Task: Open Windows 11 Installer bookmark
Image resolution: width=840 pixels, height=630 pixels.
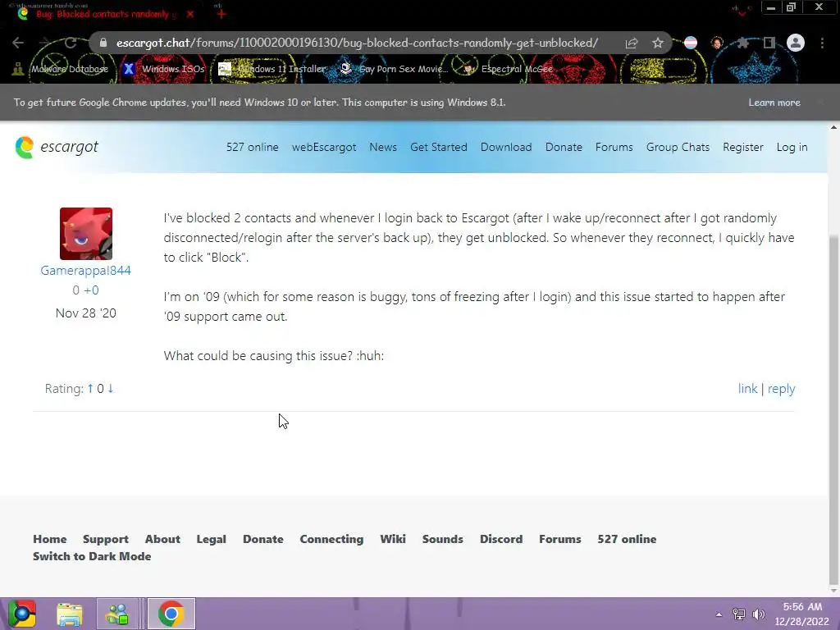Action: (272, 69)
